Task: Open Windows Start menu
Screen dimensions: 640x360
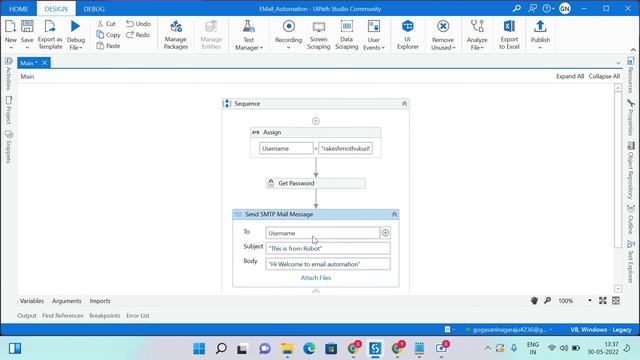Action: click(199, 349)
